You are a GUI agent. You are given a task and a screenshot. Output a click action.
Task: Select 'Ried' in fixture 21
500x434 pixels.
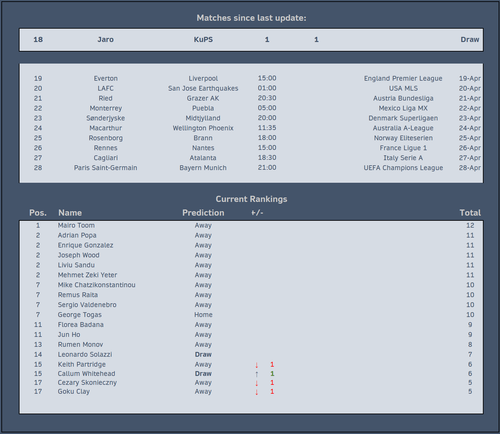pyautogui.click(x=106, y=98)
